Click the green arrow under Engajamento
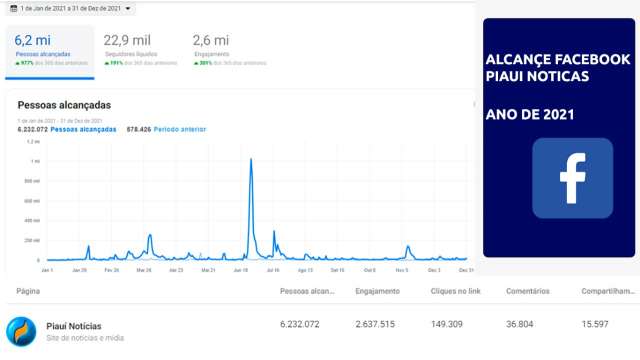This screenshot has height=360, width=640. click(x=196, y=63)
